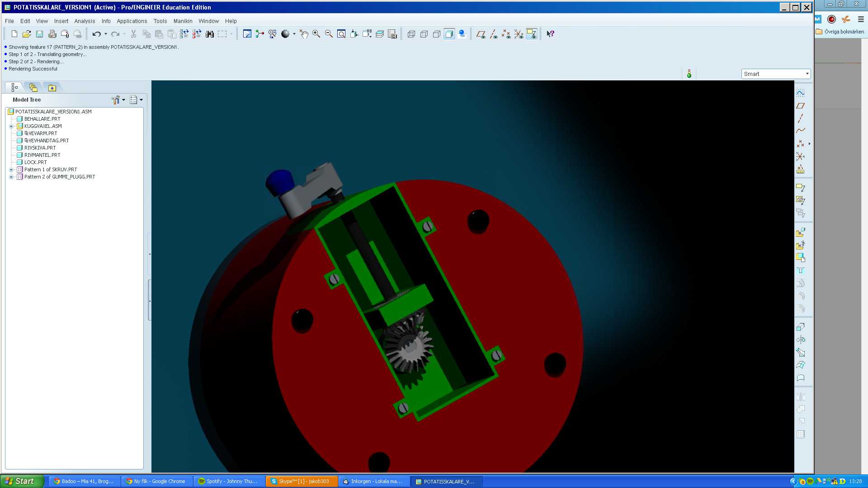Viewport: 868px width, 488px height.
Task: Select RIVSKIVA.PRT in model tree
Action: 40,148
